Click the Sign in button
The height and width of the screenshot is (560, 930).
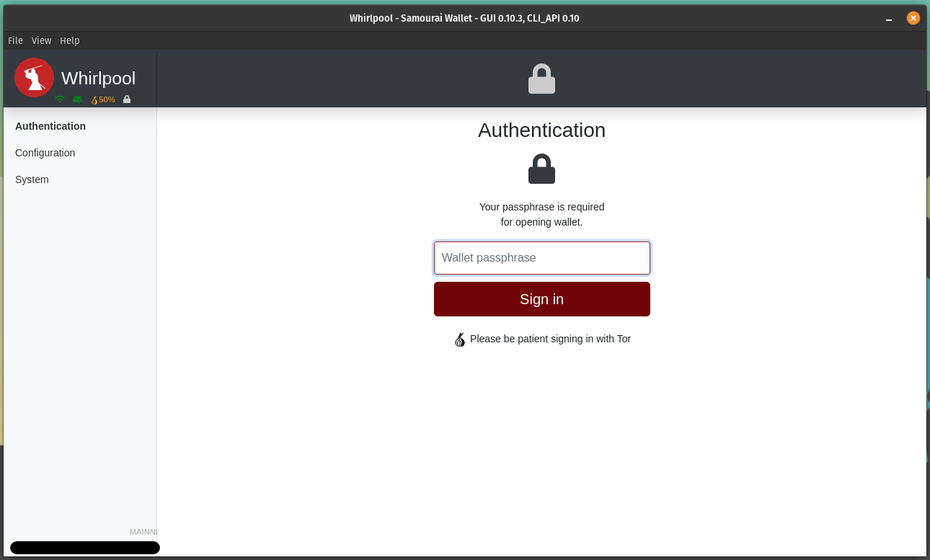pyautogui.click(x=542, y=299)
